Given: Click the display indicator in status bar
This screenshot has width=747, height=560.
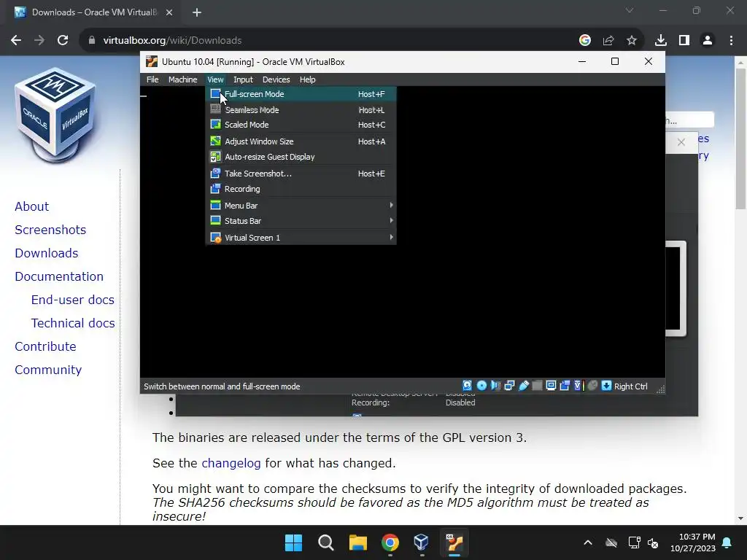Looking at the screenshot, I should [551, 386].
